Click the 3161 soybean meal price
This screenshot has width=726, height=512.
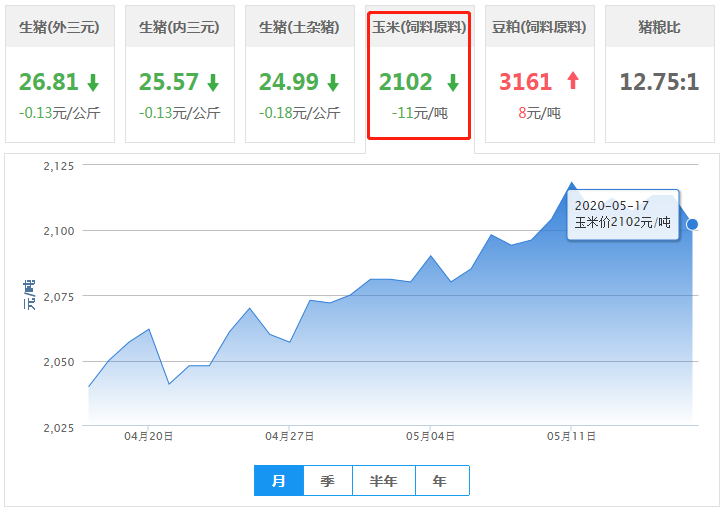tap(526, 82)
